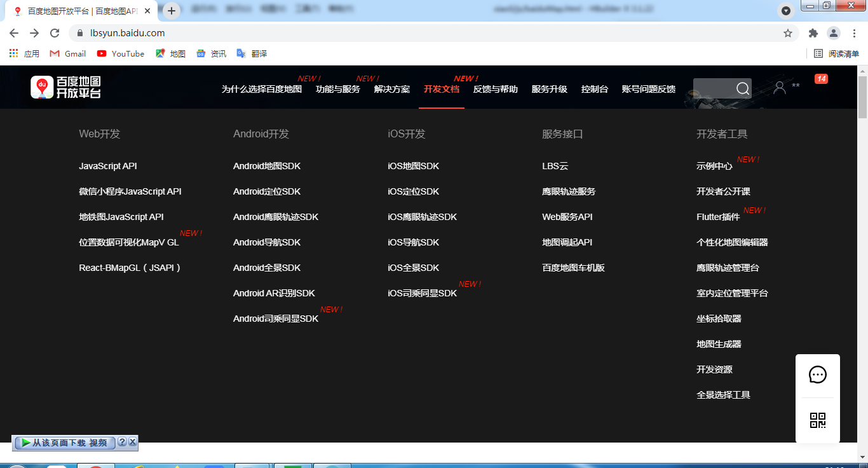Expand the 解决方案 navigation menu

tap(391, 89)
